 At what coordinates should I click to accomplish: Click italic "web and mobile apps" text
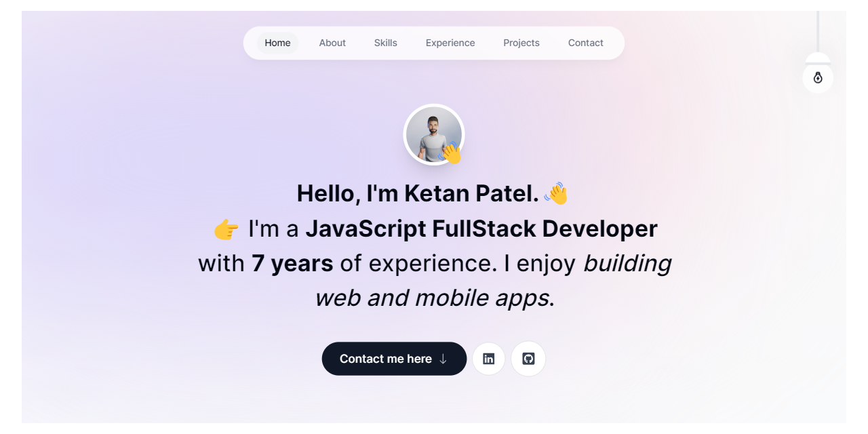pos(431,298)
